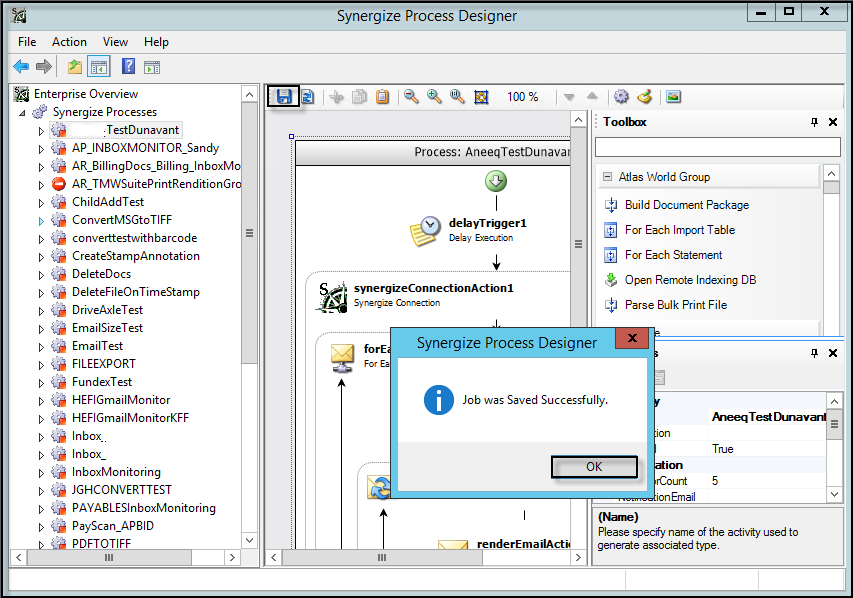Expand the ConvertMSGtoTIFF tree node
Screen dimensions: 853x598
click(41, 221)
